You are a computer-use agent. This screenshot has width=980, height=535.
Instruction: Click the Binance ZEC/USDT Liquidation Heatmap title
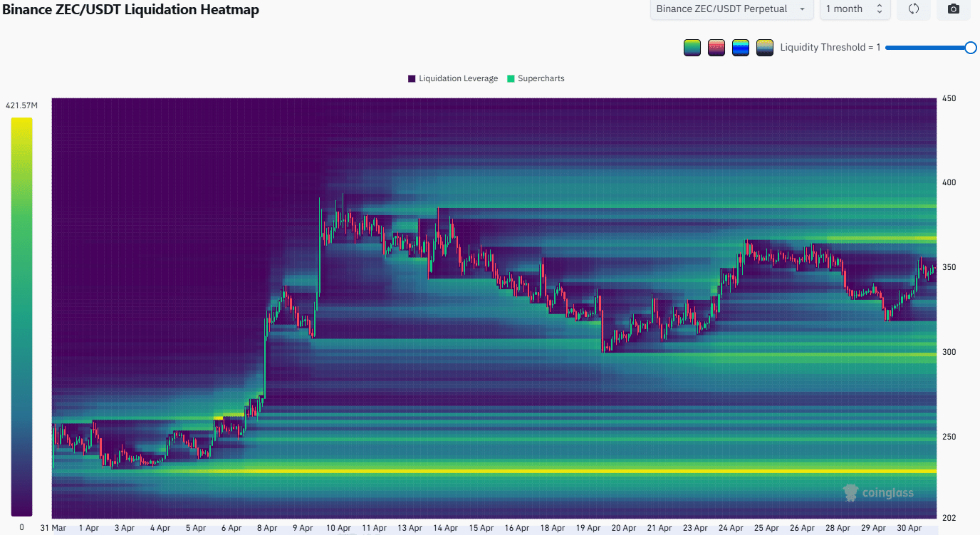click(x=131, y=10)
